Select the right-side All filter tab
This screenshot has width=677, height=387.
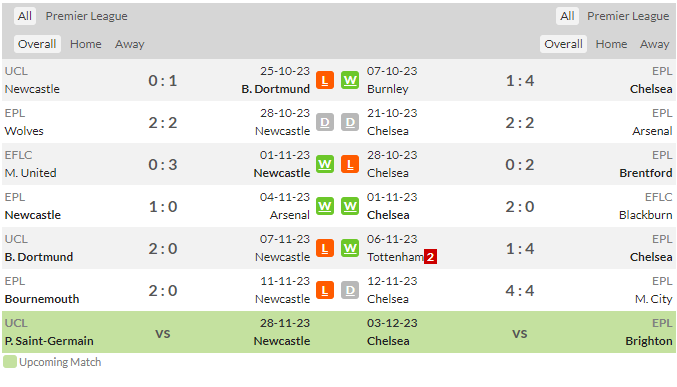point(567,16)
